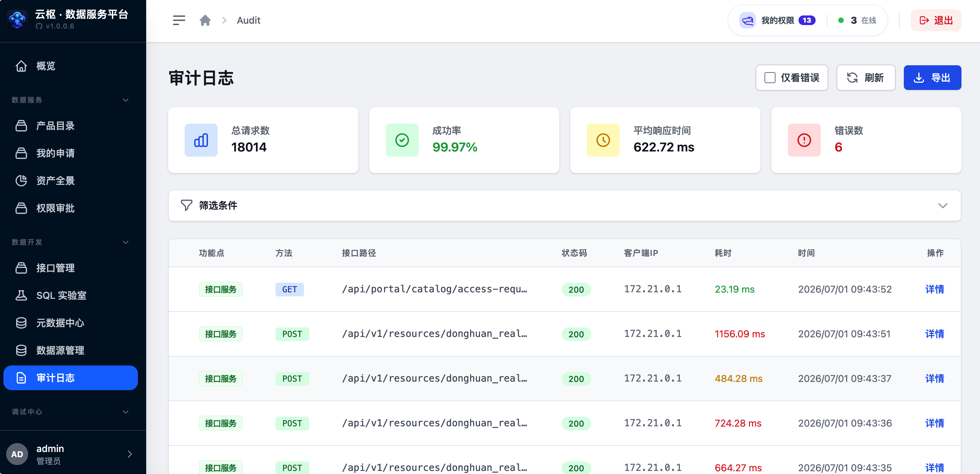The height and width of the screenshot is (474, 980).
Task: Click the path /api/portal/catalog/access-requ…
Action: click(x=434, y=289)
